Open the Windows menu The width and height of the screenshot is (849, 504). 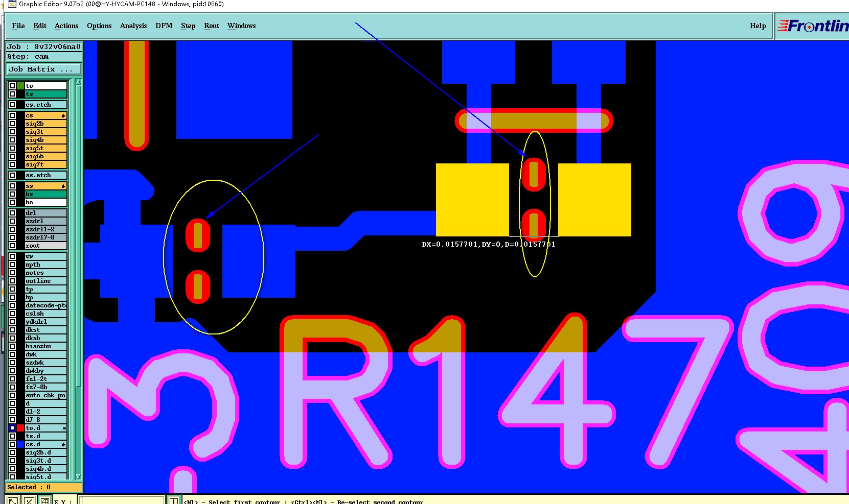click(x=241, y=26)
